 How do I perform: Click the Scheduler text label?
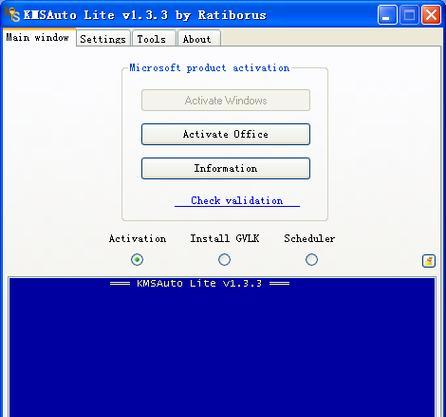coord(310,238)
